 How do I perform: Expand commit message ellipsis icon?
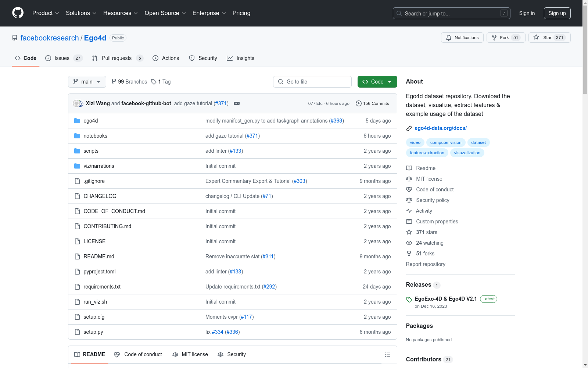click(x=237, y=103)
